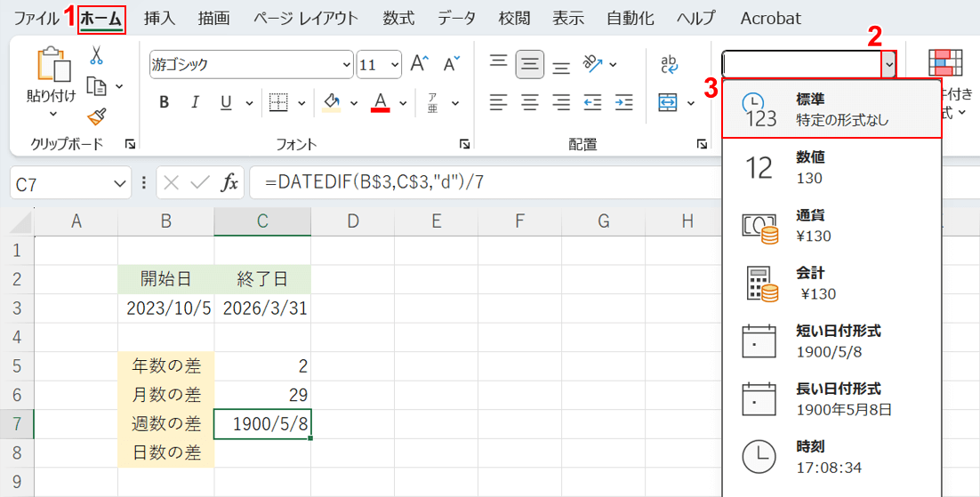Click the red font color swatch
The image size is (980, 497).
point(381,103)
